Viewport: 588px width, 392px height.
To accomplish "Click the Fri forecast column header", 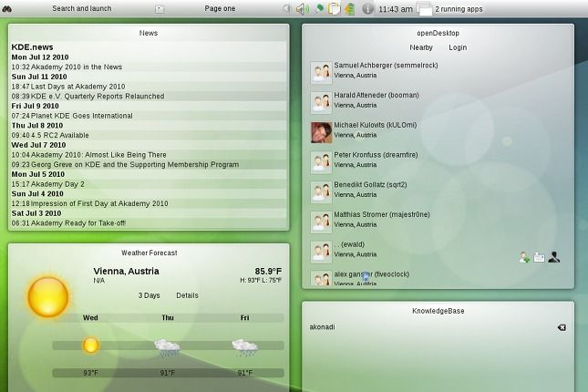I will pyautogui.click(x=244, y=318).
